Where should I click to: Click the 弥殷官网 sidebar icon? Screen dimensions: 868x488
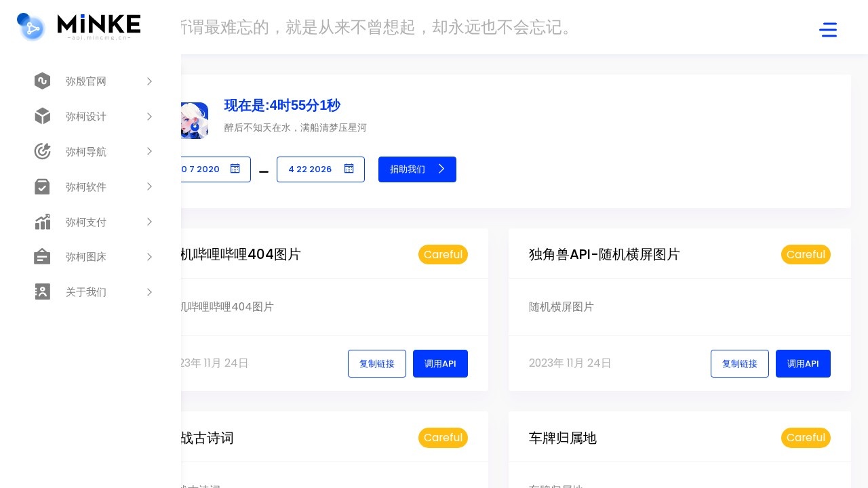click(x=42, y=81)
